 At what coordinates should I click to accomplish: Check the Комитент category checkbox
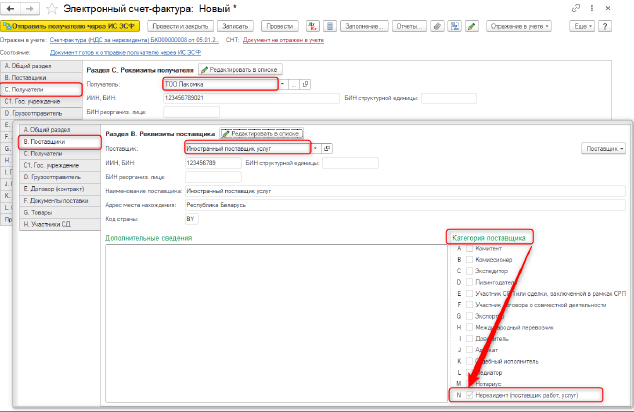pos(469,248)
